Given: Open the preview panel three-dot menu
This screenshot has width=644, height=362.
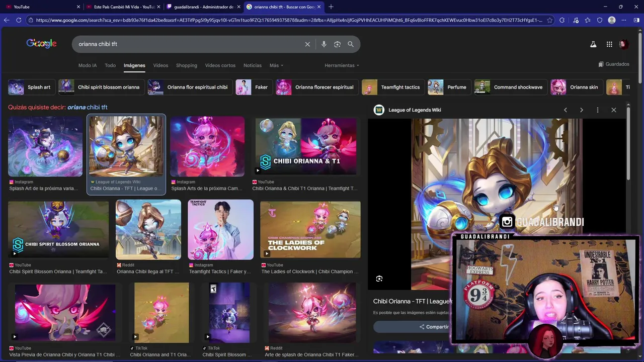Looking at the screenshot, I should point(598,110).
